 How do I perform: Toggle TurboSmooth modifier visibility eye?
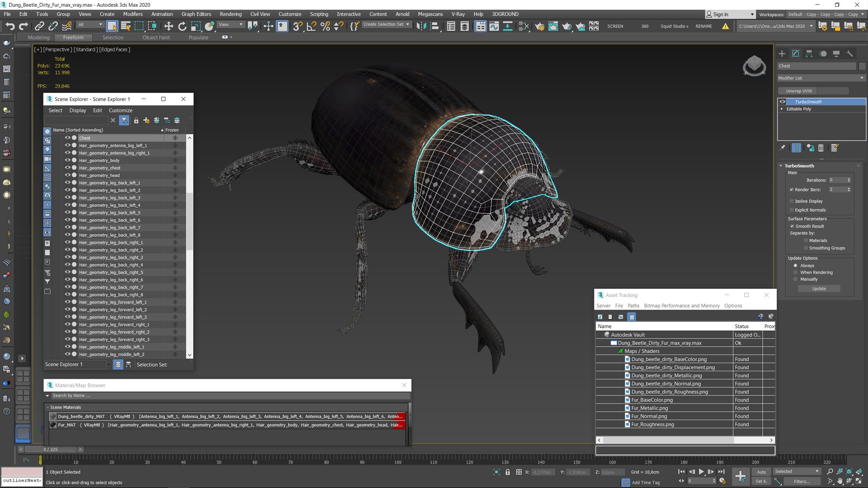783,102
